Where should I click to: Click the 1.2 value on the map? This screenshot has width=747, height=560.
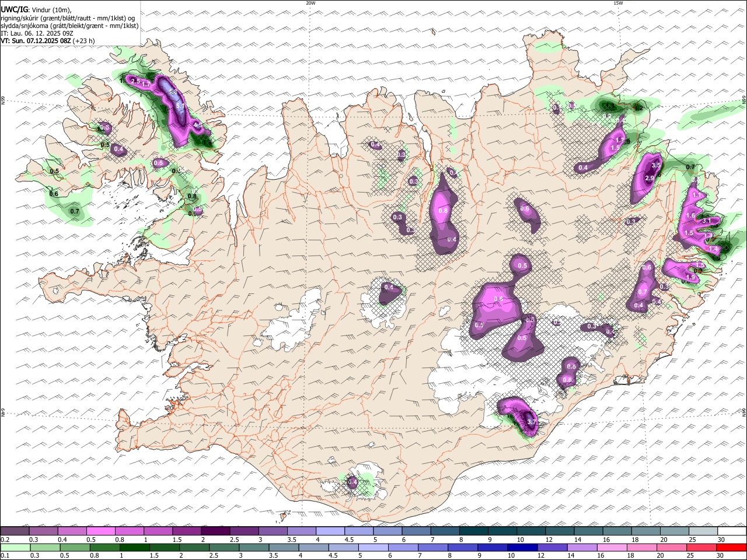click(638, 108)
